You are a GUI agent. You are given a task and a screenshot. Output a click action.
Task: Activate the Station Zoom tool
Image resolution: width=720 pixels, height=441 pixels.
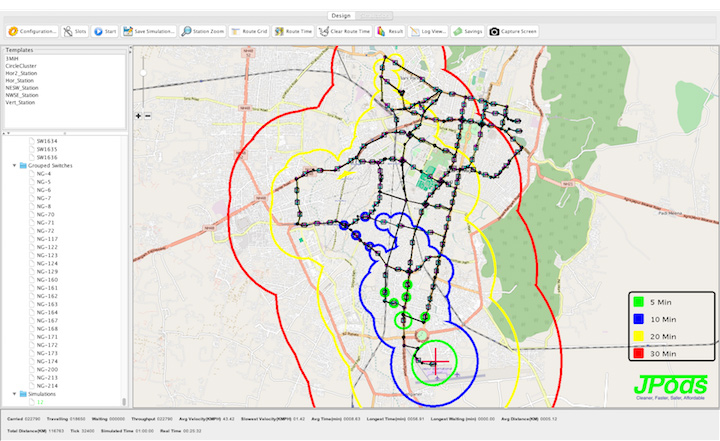coord(204,31)
